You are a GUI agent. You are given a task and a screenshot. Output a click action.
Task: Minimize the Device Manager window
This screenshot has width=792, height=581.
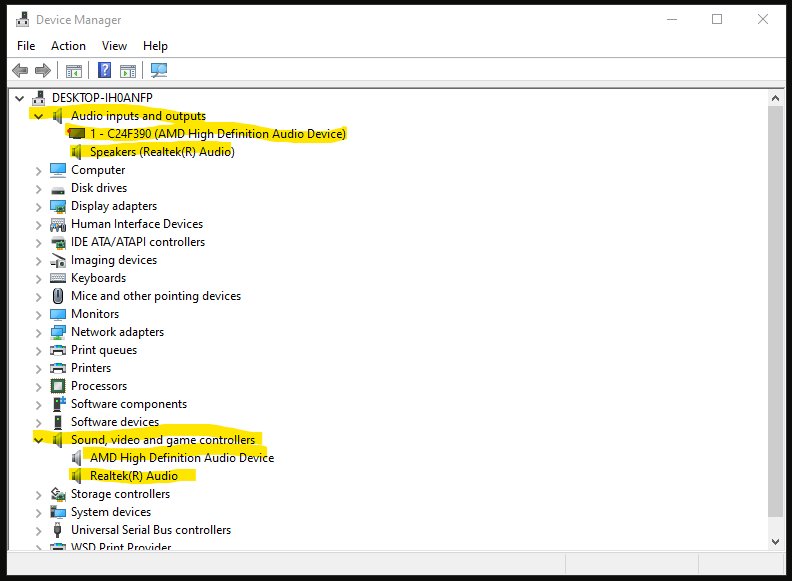[x=672, y=19]
